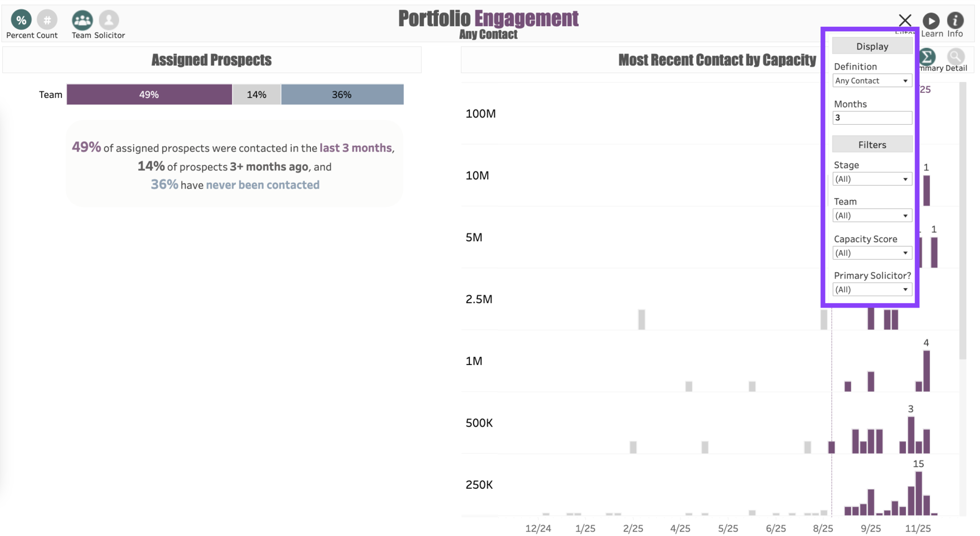Open the Learn video icon
This screenshot has height=536, width=980.
tap(931, 21)
